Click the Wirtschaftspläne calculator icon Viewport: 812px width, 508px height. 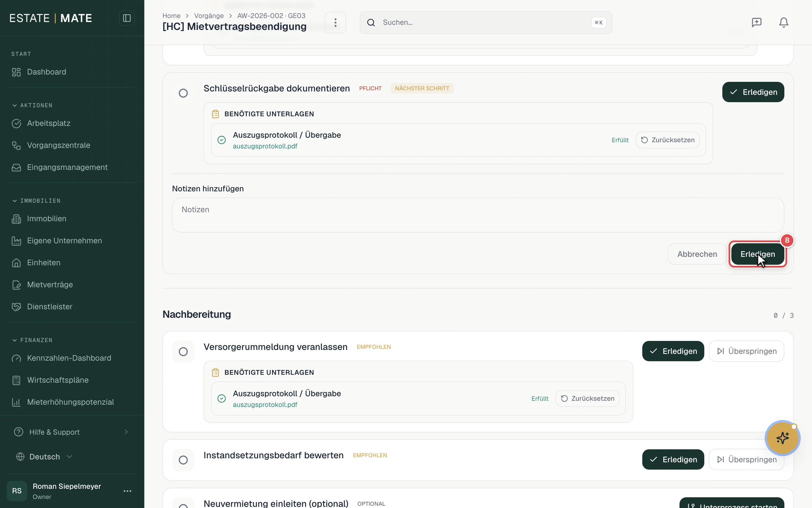pos(16,380)
